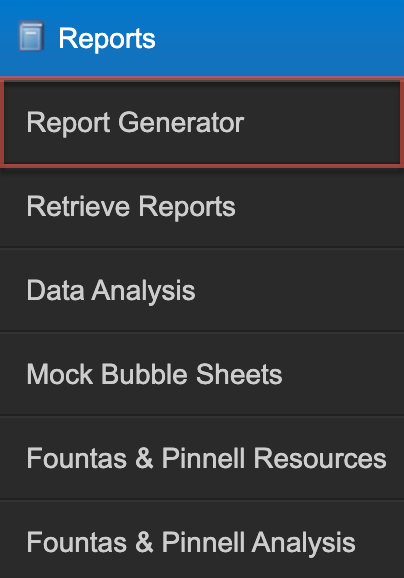Click the Reports notebook icon in header

point(31,36)
